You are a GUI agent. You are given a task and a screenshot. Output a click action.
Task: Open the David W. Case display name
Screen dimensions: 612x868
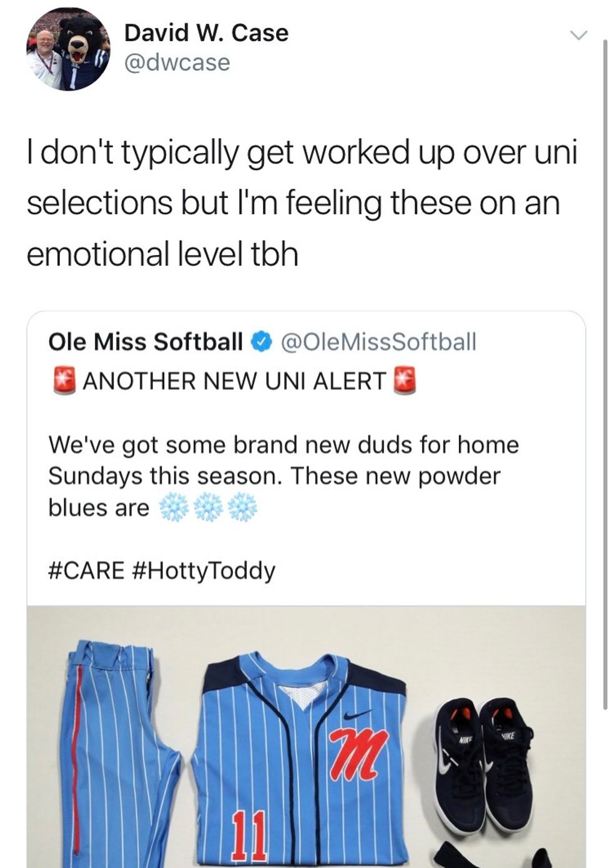click(x=206, y=33)
